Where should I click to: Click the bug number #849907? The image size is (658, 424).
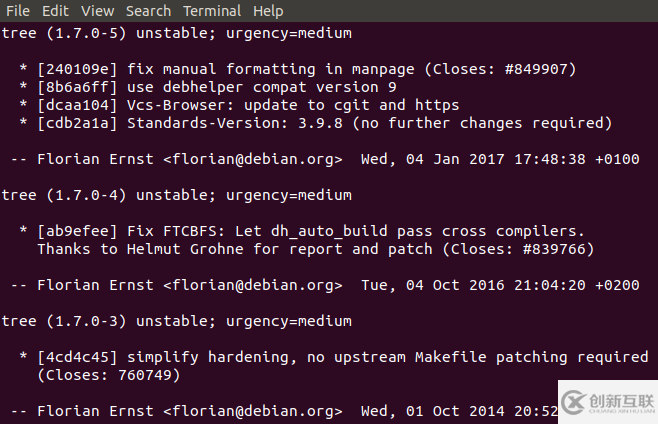coord(536,69)
